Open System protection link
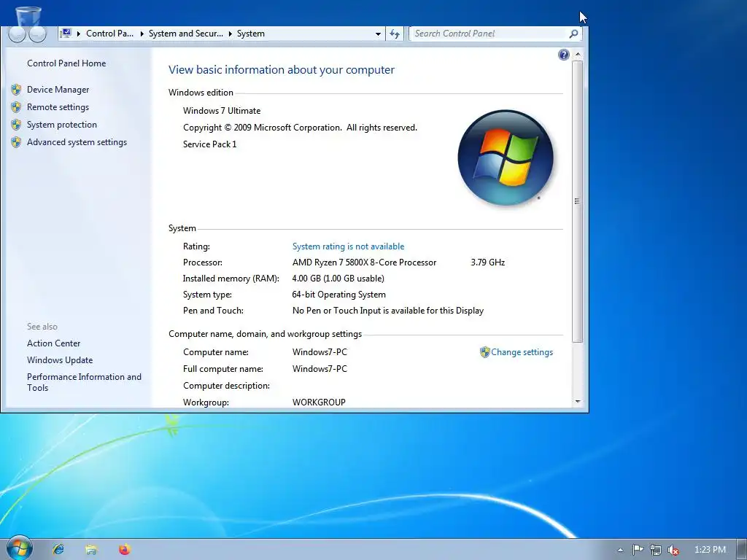747x560 pixels. (61, 125)
